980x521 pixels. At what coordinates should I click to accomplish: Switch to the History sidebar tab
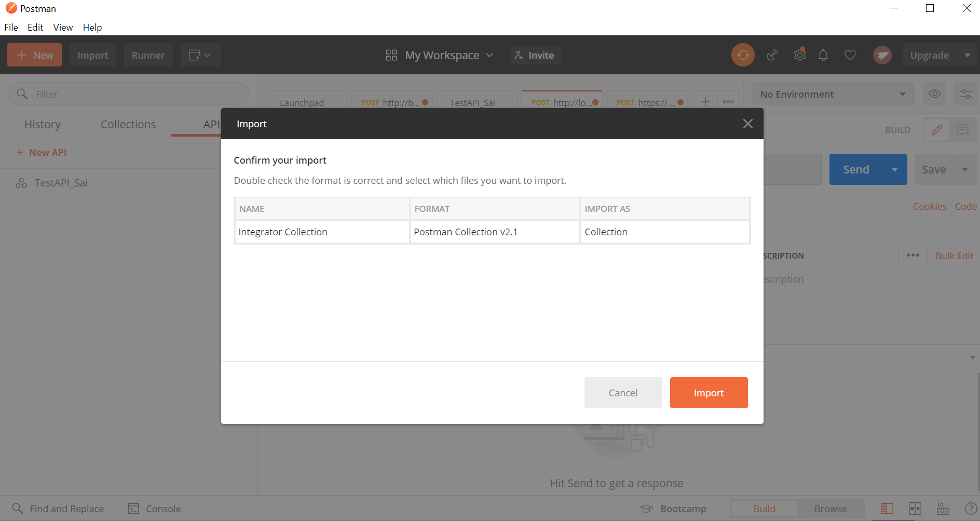pos(43,124)
